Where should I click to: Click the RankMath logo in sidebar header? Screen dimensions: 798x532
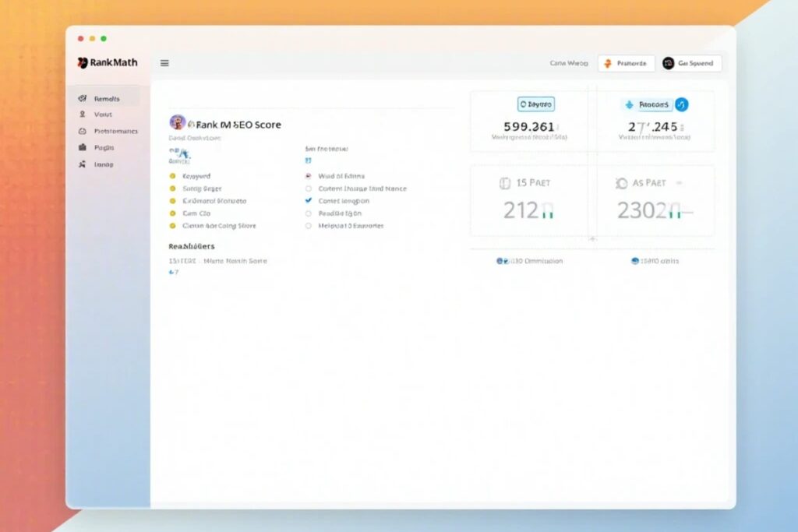point(107,63)
